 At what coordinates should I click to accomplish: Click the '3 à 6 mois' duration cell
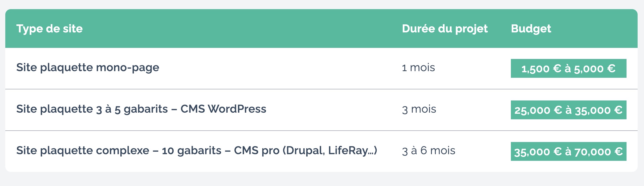[x=429, y=151]
